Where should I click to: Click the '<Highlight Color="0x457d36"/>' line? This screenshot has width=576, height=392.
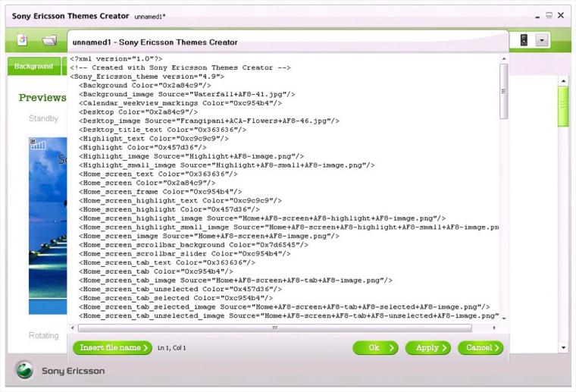click(142, 147)
